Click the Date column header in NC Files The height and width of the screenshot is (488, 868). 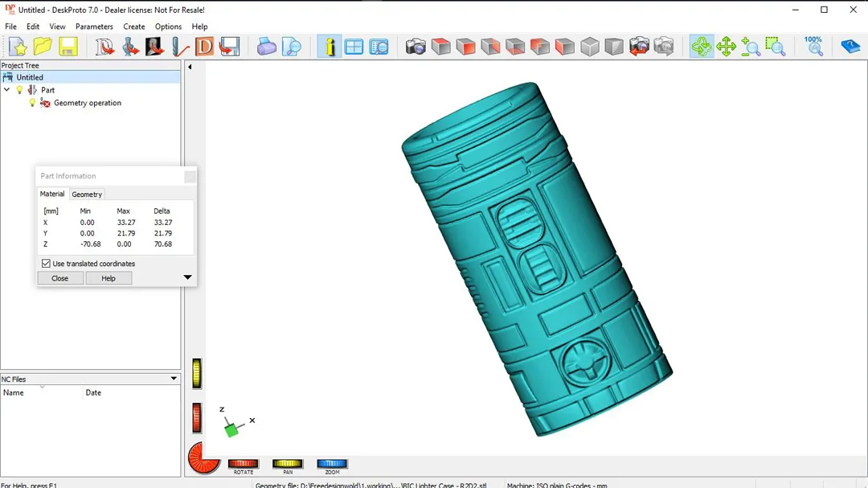(x=93, y=392)
